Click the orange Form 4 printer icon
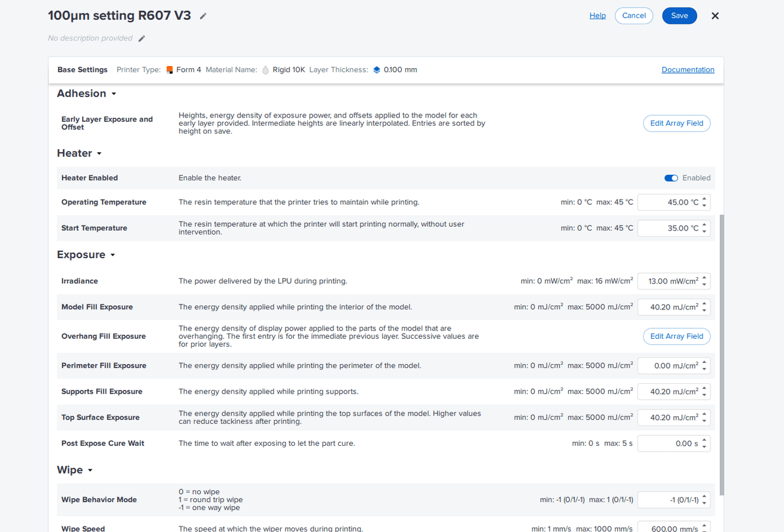The width and height of the screenshot is (784, 532). 170,70
